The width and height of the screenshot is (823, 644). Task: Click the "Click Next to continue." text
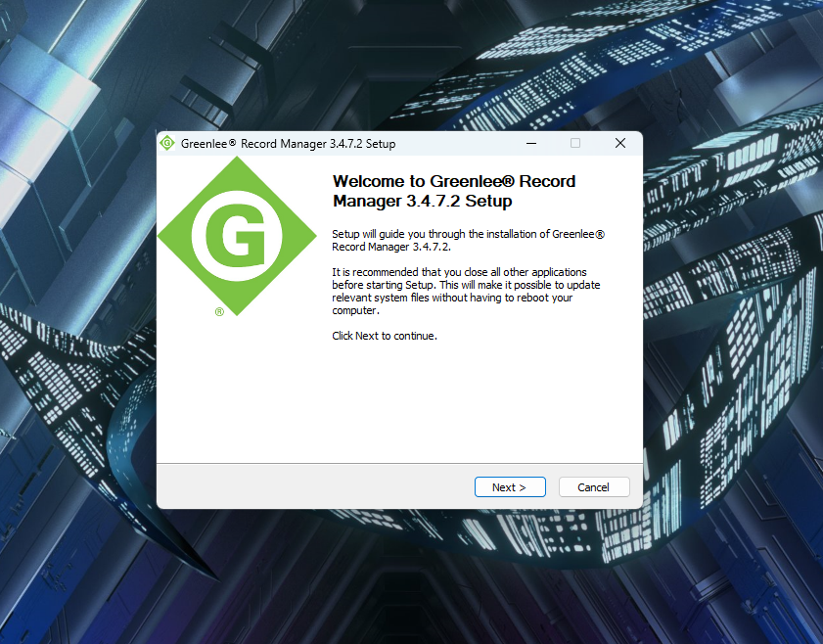[384, 336]
